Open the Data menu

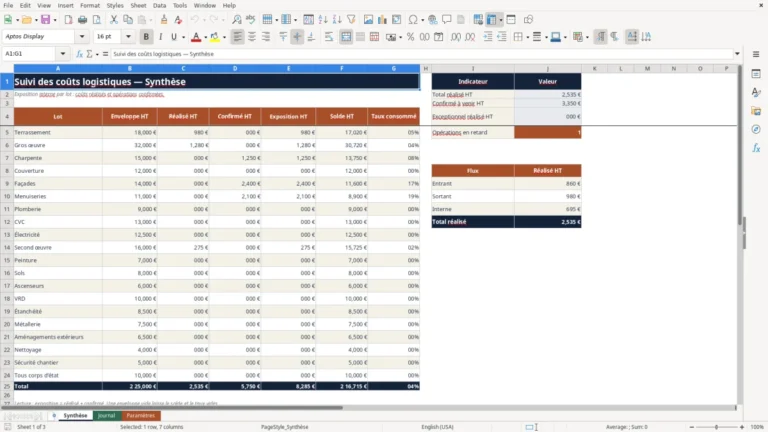click(160, 5)
